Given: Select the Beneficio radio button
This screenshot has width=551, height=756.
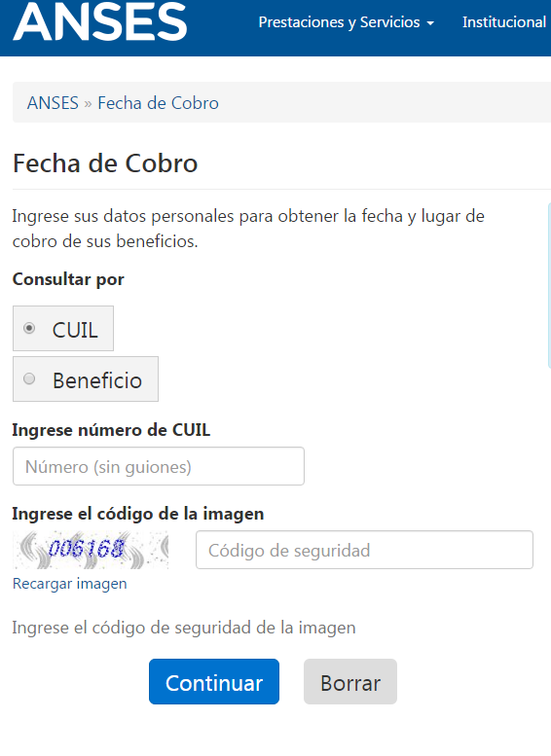Looking at the screenshot, I should click(29, 378).
